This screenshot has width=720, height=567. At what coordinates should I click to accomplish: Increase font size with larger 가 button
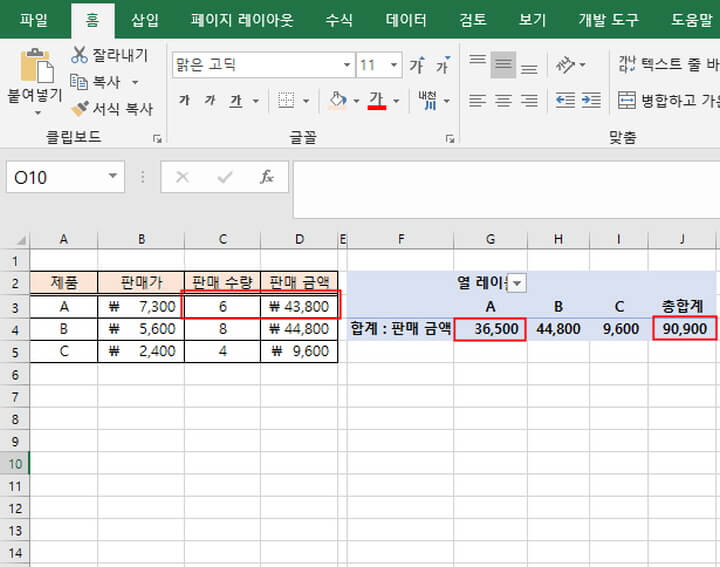tap(417, 65)
